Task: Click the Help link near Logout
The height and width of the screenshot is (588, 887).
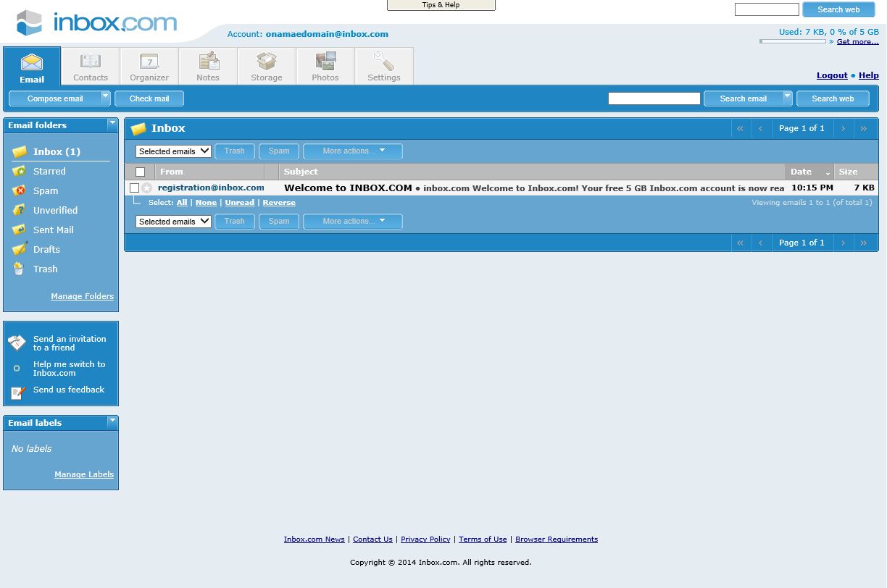Action: point(869,75)
